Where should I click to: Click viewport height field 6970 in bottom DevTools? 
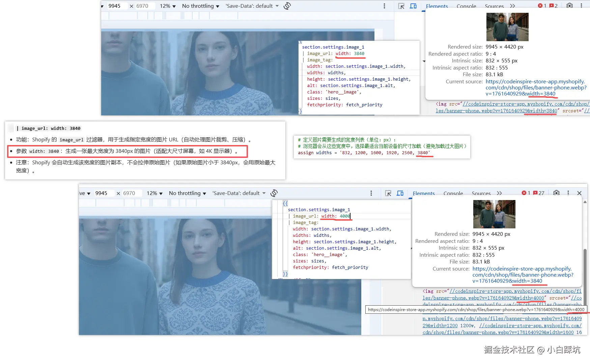[132, 193]
